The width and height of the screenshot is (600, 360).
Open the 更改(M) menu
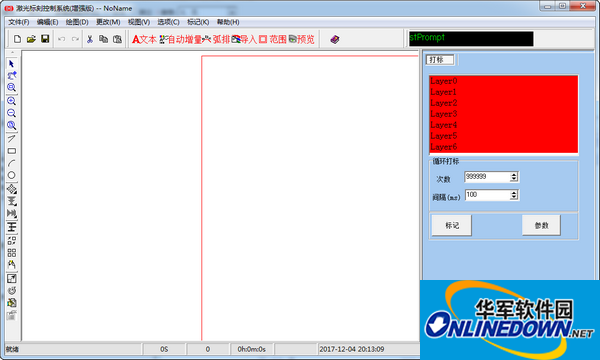pos(108,22)
